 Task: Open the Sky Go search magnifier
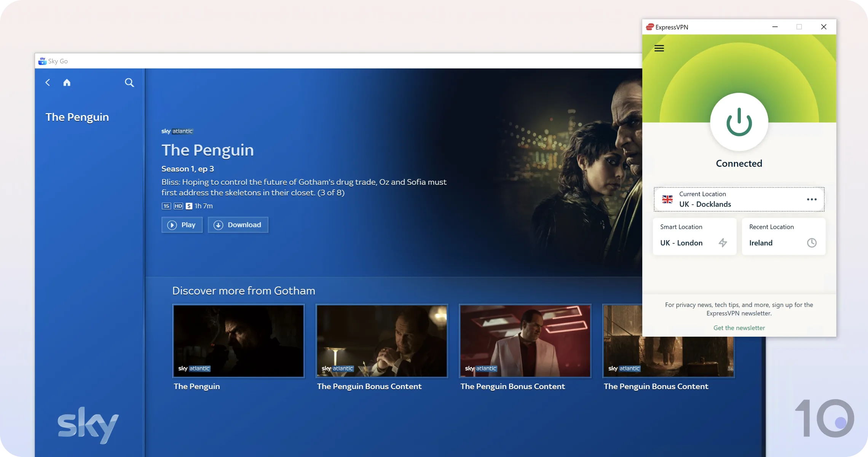pos(129,83)
